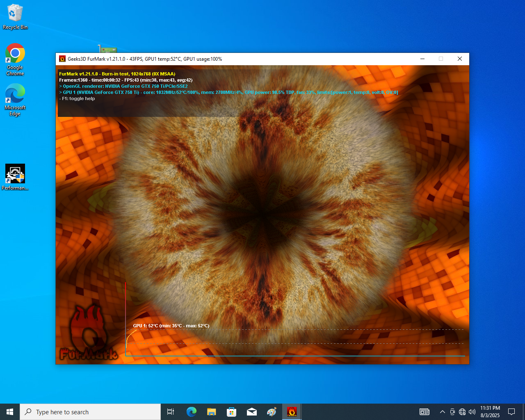Open the Mail app from the taskbar
Viewport: 525px width, 420px height.
click(252, 412)
